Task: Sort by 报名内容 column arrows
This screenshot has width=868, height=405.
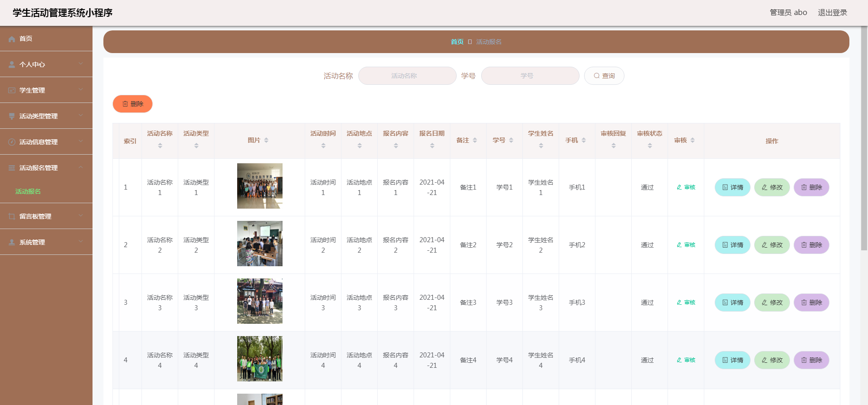Action: click(395, 146)
